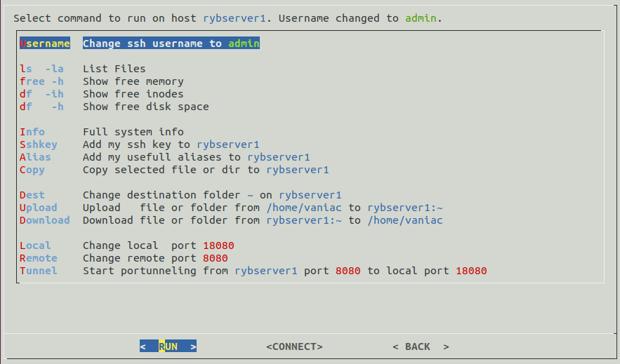Click 'rybserver1:~' source in Download row
The height and width of the screenshot is (364, 620).
(304, 220)
